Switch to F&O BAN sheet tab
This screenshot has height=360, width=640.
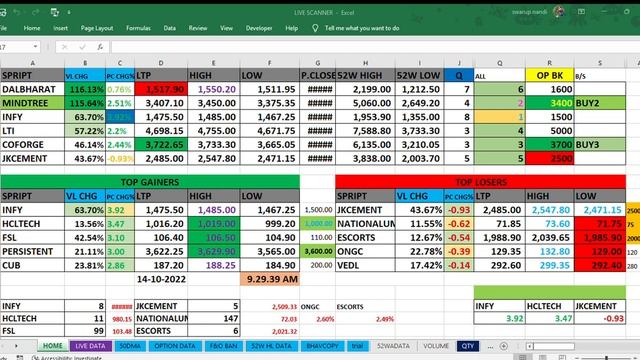223,346
